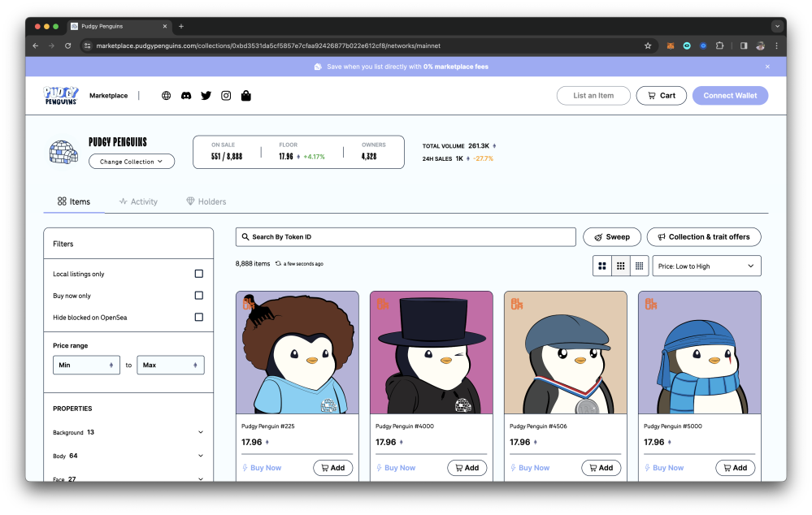Open the Chrome three-dot menu
The image size is (812, 515).
776,45
